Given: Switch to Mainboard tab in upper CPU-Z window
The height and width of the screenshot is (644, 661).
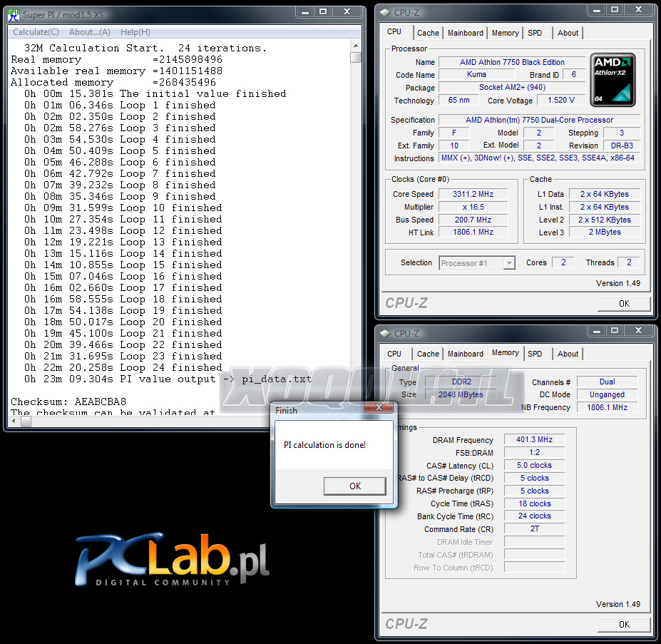Looking at the screenshot, I should click(x=466, y=33).
